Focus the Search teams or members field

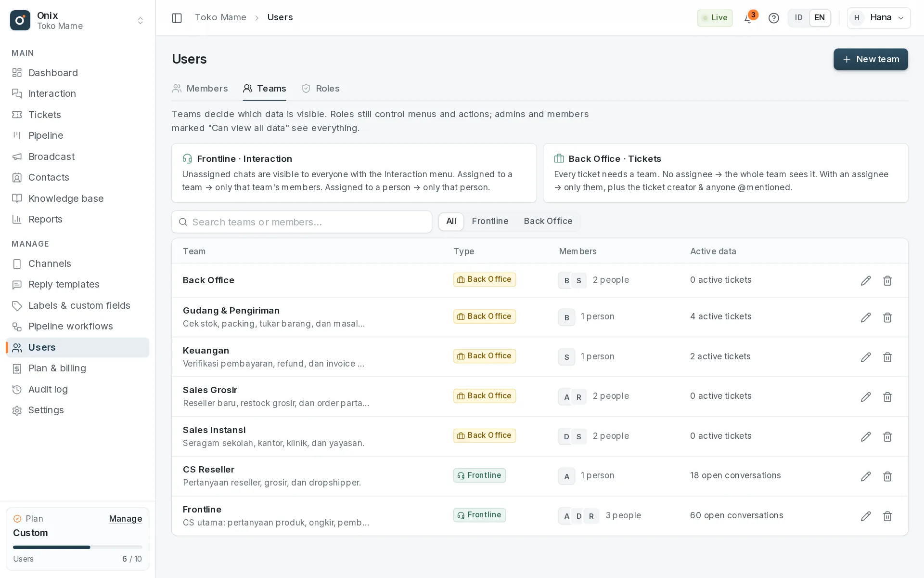pos(302,222)
